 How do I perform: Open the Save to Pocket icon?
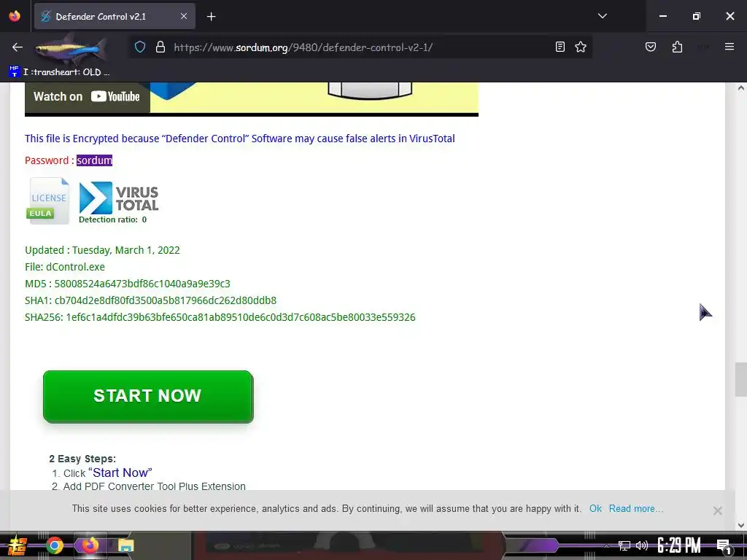point(650,47)
